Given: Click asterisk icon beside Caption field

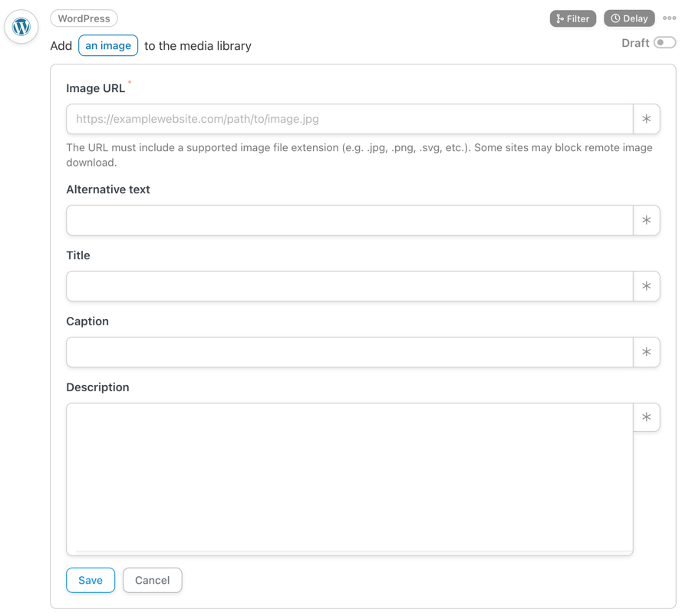Looking at the screenshot, I should 647,352.
